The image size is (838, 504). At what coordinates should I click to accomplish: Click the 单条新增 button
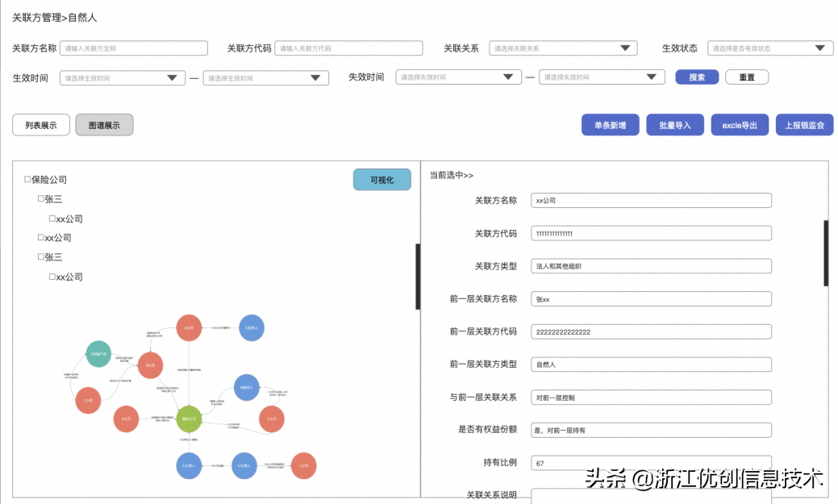pos(610,124)
